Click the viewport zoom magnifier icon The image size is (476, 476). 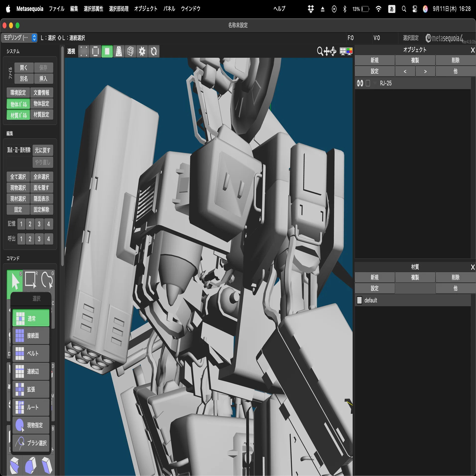320,51
